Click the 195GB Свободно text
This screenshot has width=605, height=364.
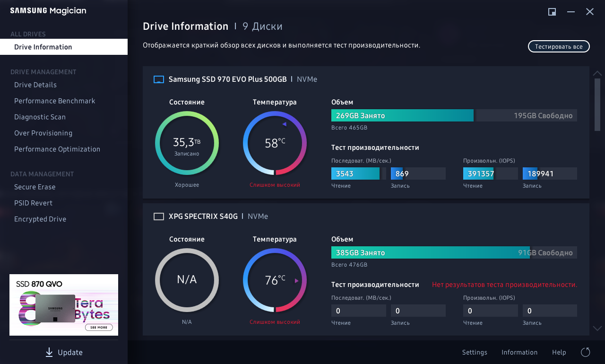(x=543, y=116)
